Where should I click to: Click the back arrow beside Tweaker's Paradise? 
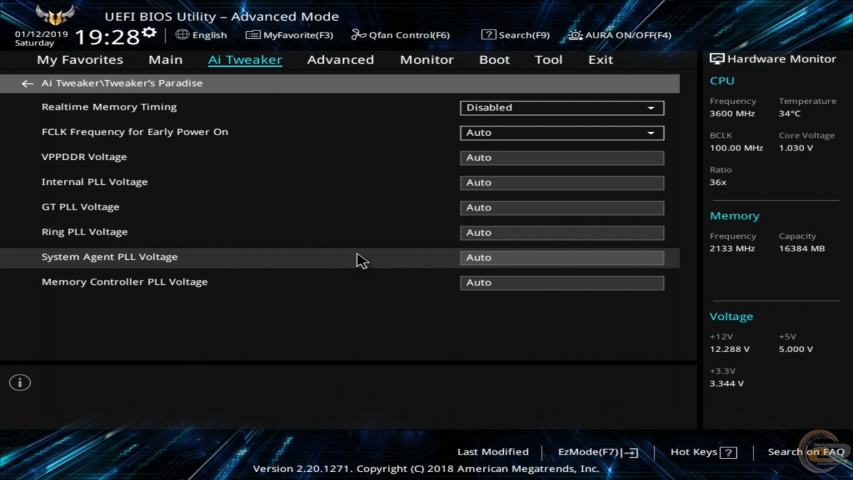(x=27, y=83)
